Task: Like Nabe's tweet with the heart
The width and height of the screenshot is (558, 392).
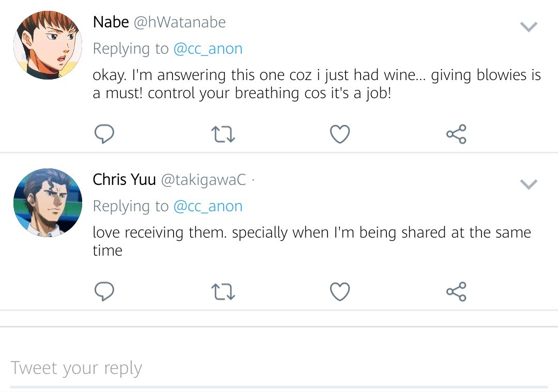Action: tap(340, 134)
